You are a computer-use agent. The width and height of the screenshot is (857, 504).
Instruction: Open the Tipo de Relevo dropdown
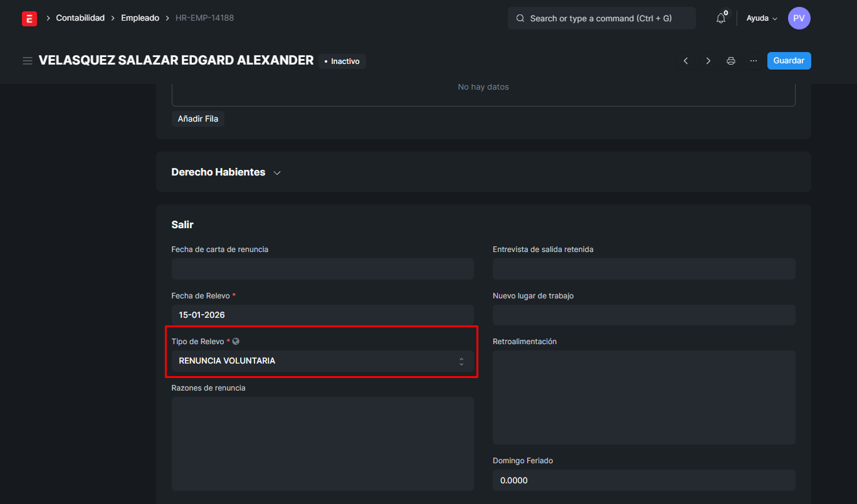pyautogui.click(x=322, y=361)
